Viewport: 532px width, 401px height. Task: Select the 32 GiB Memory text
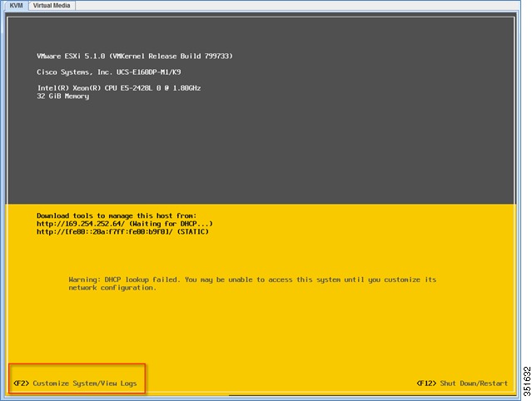pos(63,97)
